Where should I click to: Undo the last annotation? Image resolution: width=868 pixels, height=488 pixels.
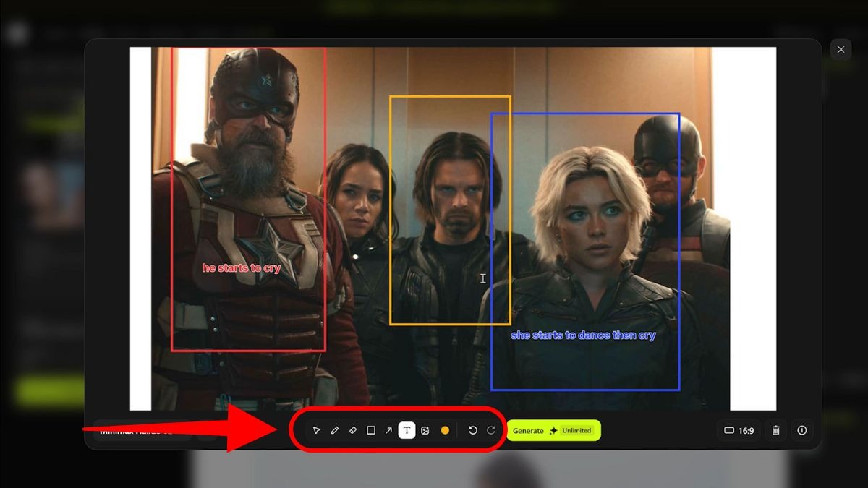point(473,430)
